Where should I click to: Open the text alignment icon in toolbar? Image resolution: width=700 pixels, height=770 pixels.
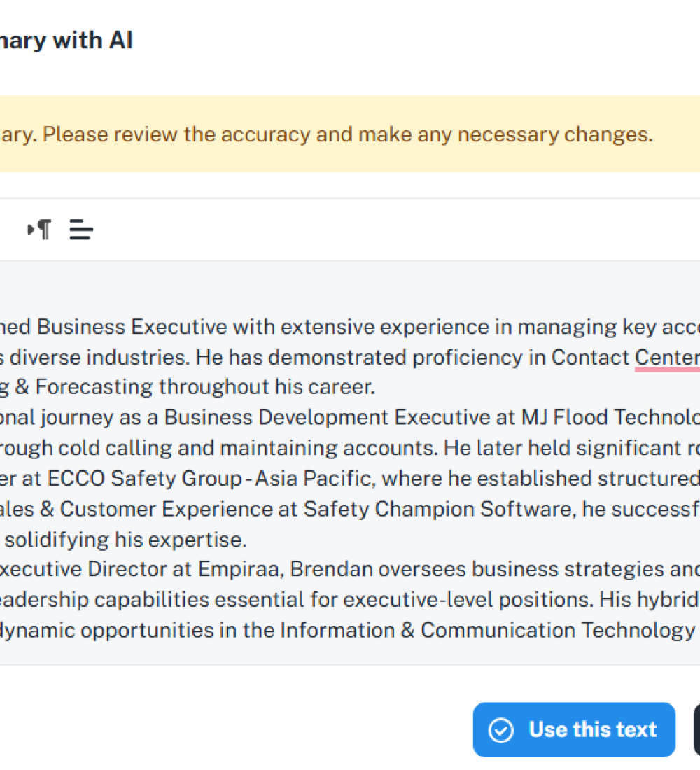coord(81,229)
